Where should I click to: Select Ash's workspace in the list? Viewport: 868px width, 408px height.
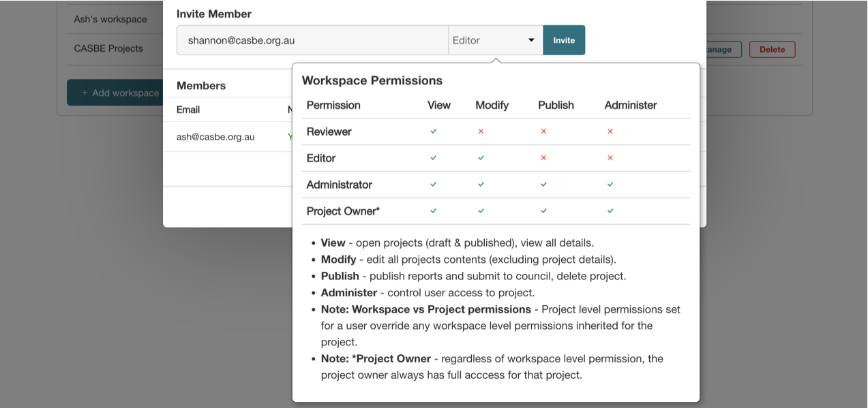[110, 19]
